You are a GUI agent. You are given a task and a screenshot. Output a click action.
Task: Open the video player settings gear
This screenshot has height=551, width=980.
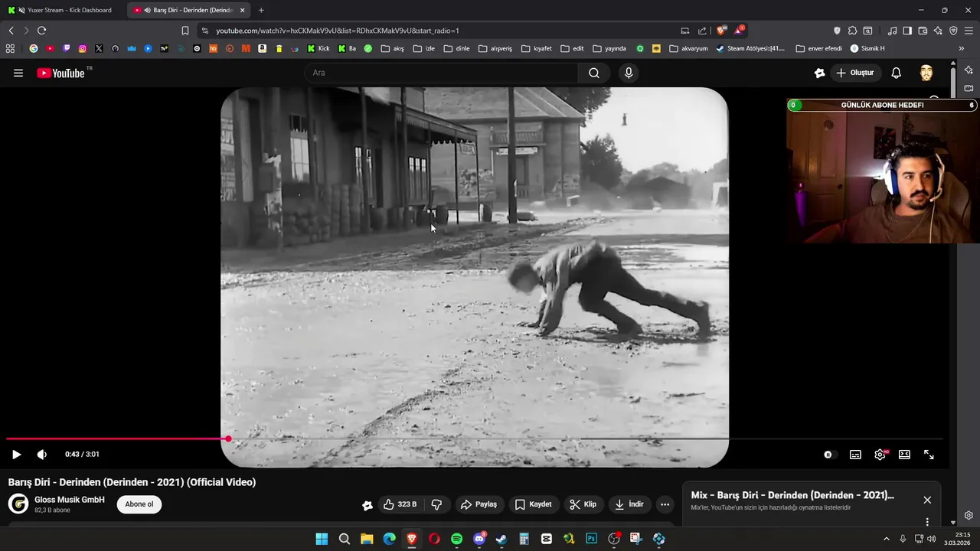click(x=880, y=455)
